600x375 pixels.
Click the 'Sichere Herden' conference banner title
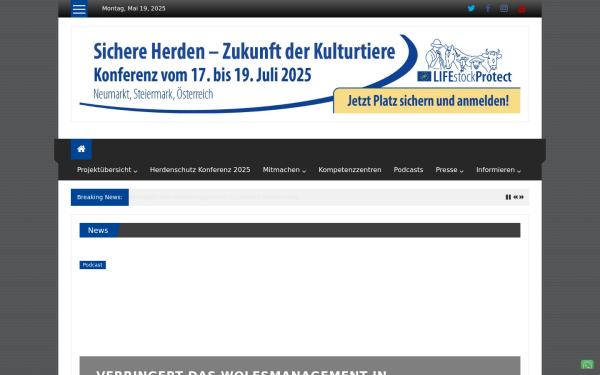tap(244, 51)
